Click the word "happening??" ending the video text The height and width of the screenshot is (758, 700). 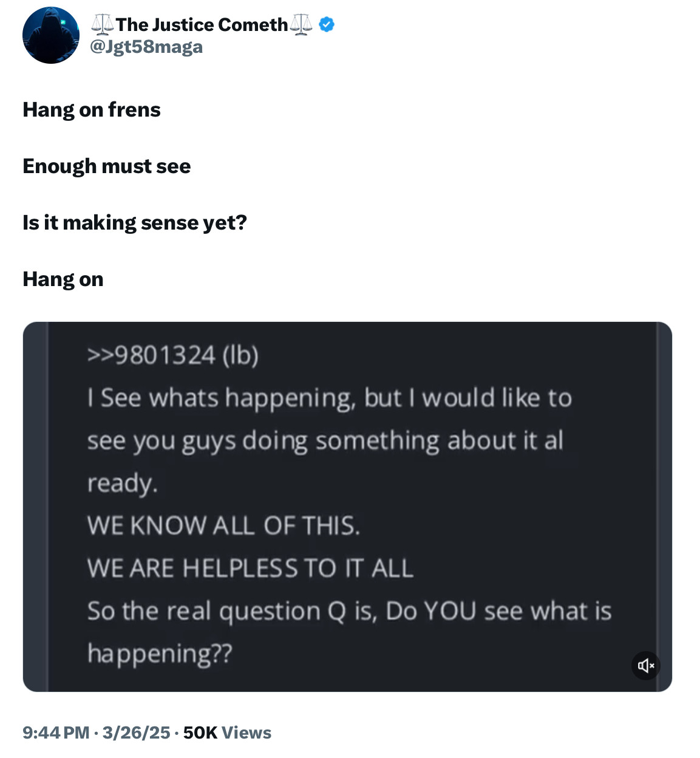(x=160, y=654)
